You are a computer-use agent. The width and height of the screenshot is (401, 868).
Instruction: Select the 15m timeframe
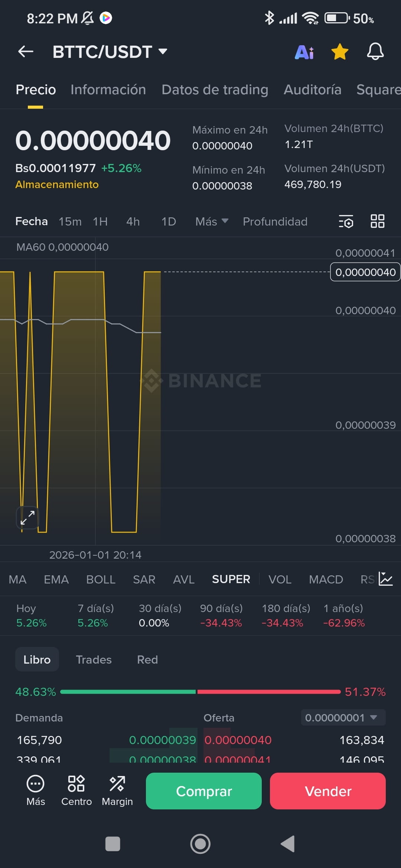tap(70, 221)
